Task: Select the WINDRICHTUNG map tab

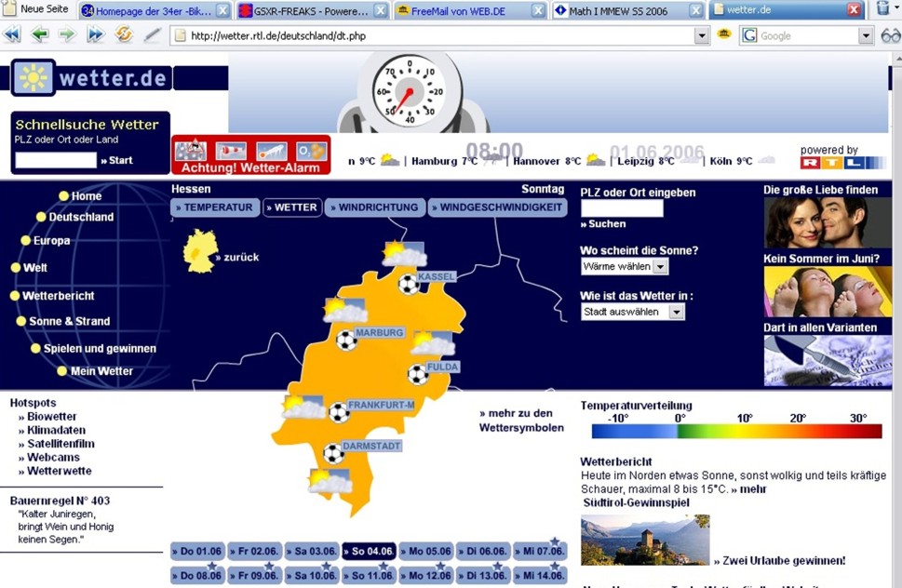Action: (x=375, y=207)
